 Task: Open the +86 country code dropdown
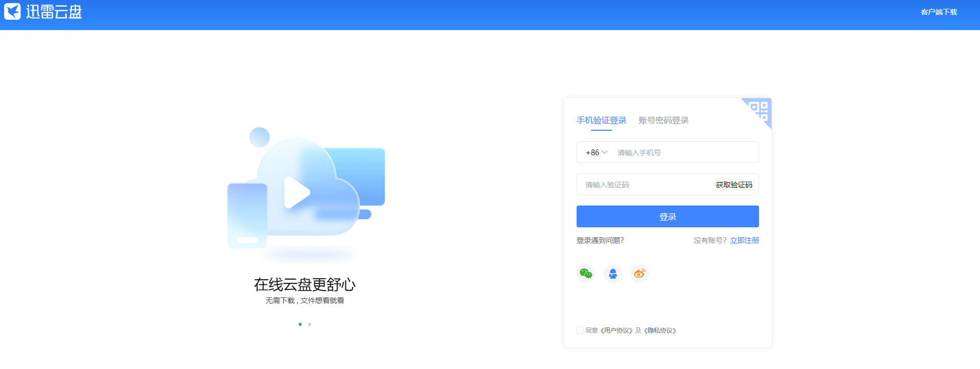pyautogui.click(x=596, y=153)
